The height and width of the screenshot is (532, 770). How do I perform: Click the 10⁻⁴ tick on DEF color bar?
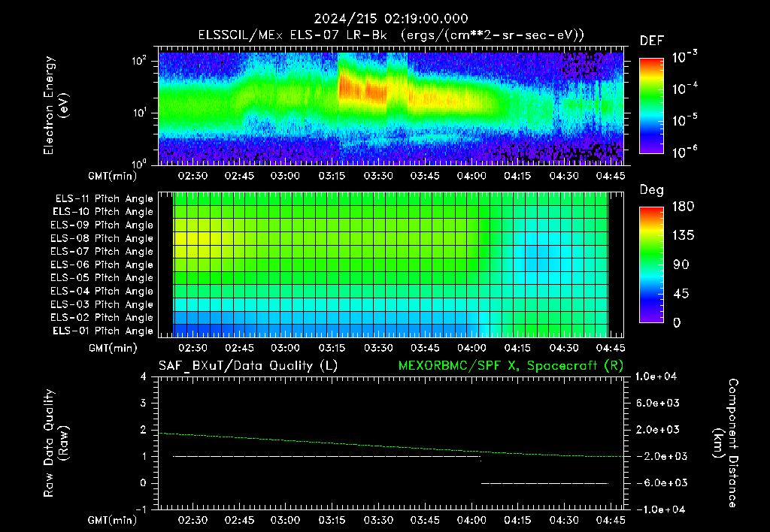(x=684, y=89)
